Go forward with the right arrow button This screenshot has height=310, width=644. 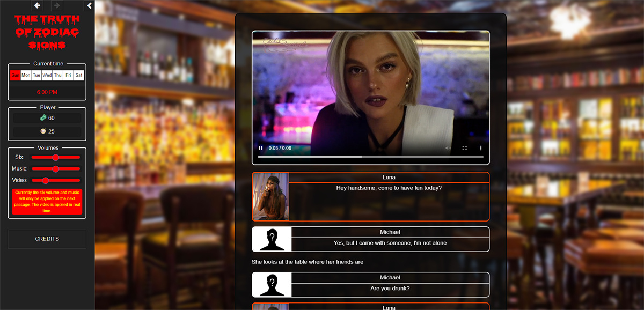57,6
